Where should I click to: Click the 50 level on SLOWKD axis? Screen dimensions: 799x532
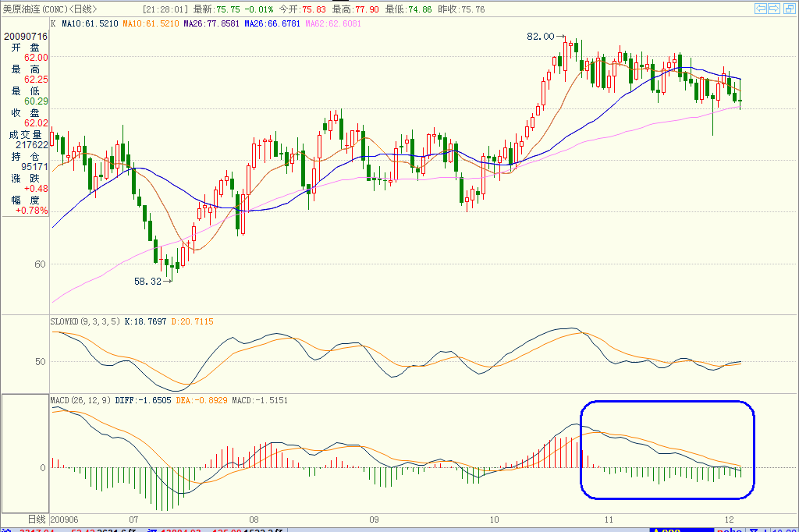click(x=41, y=362)
